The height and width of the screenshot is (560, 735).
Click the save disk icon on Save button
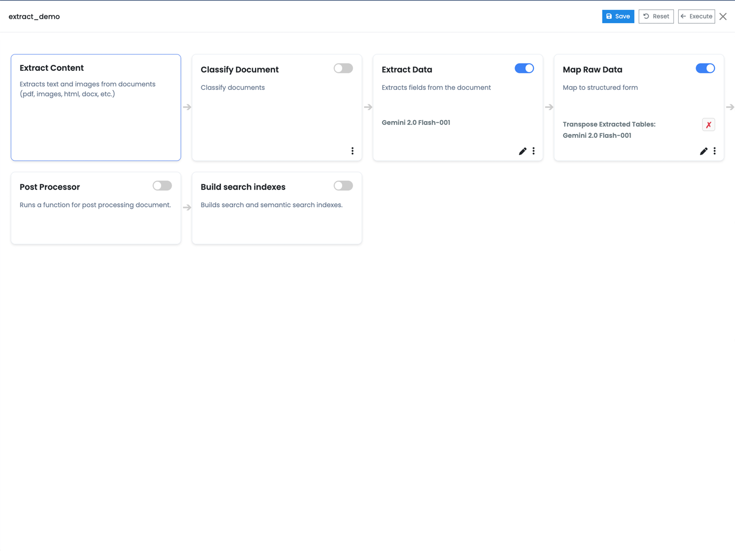point(610,16)
